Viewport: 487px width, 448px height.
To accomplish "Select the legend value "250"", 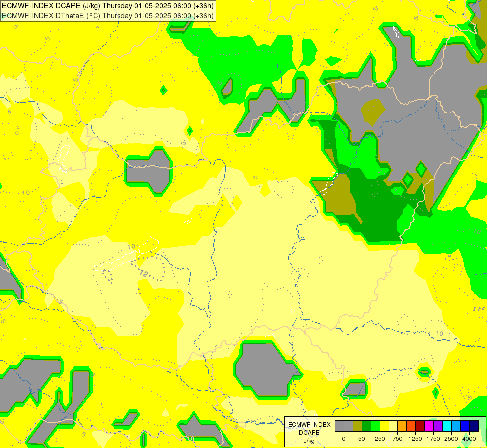I will (x=380, y=439).
